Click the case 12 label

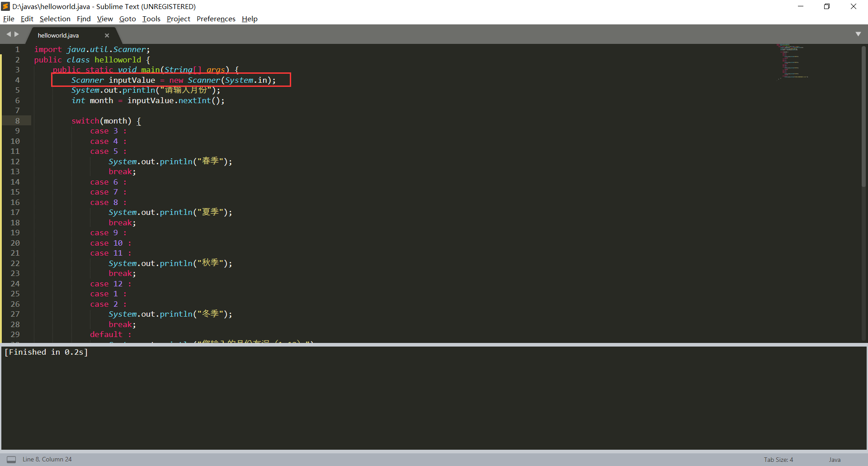click(111, 284)
